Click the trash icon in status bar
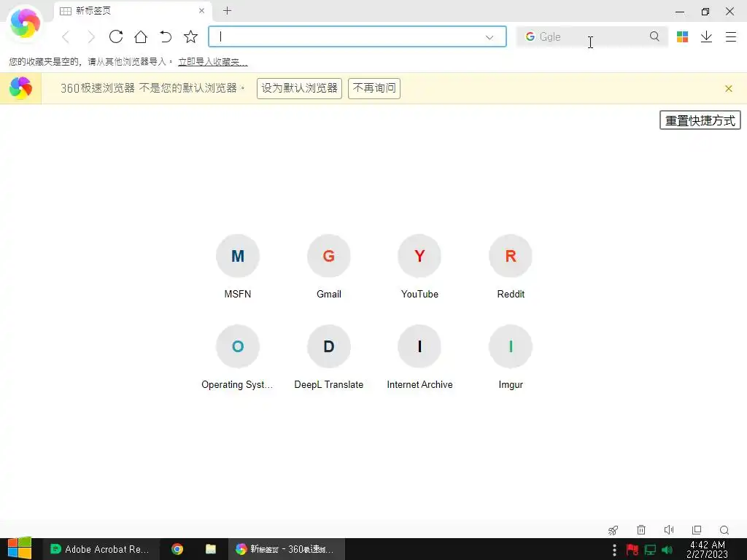 (641, 529)
